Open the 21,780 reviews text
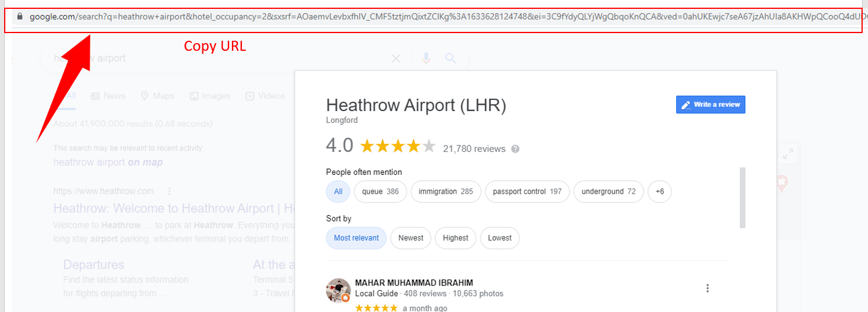This screenshot has width=868, height=312. click(x=474, y=149)
